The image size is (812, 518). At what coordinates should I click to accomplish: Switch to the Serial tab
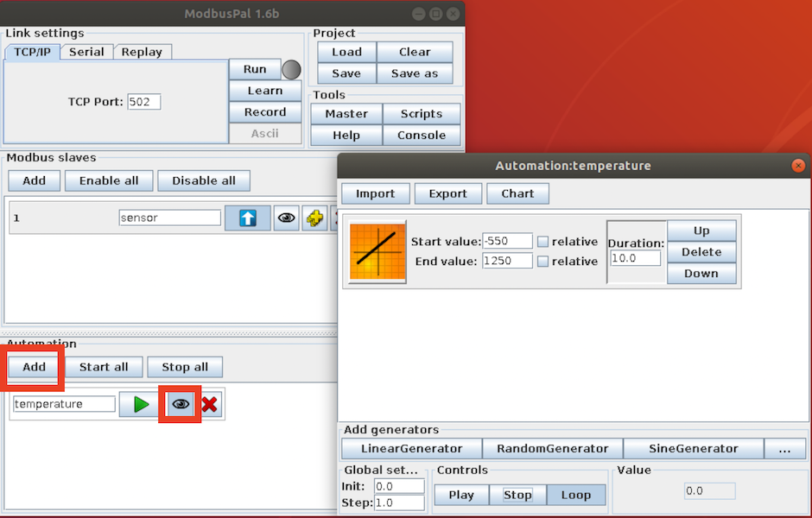pyautogui.click(x=86, y=52)
